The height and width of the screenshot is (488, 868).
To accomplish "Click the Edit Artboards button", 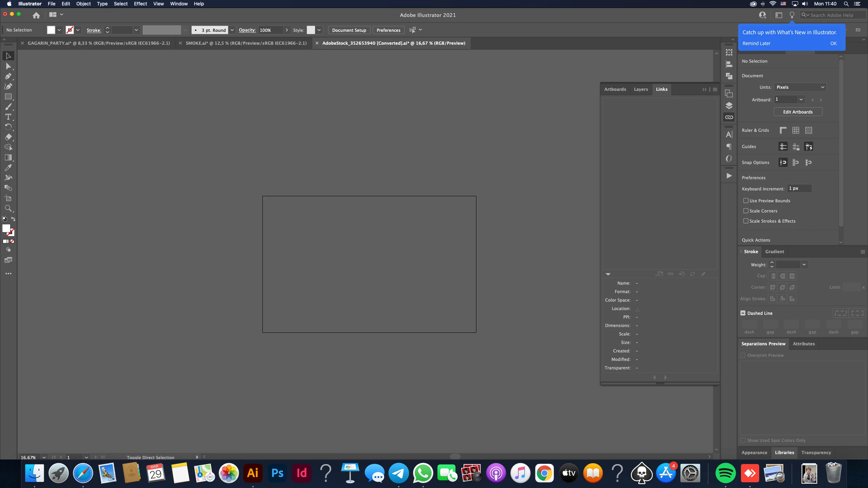I will [x=798, y=112].
